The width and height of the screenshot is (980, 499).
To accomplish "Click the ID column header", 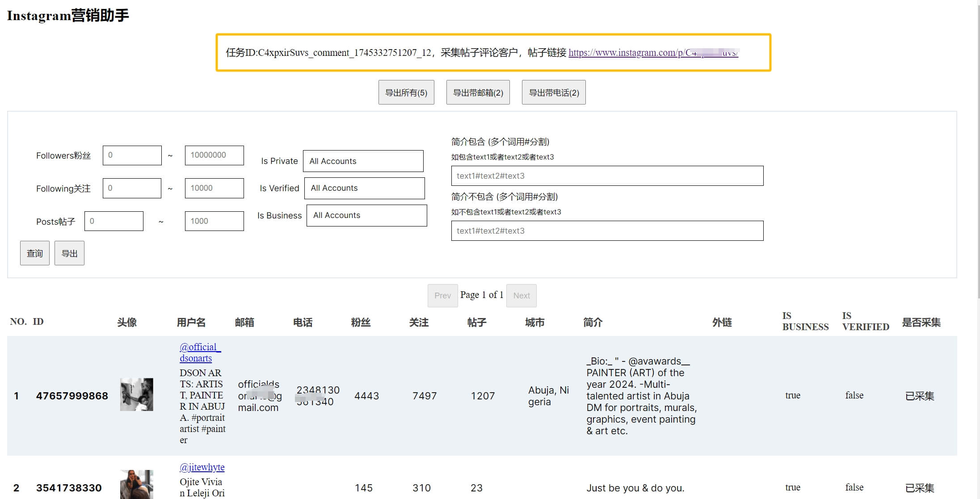I will pos(38,322).
